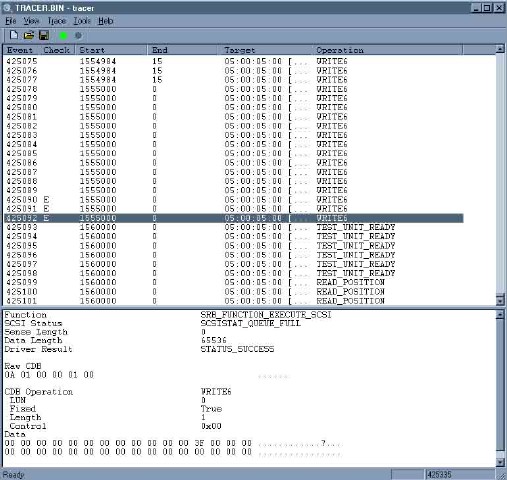Select TEST_UNIT_READY event row 425097

233,264
